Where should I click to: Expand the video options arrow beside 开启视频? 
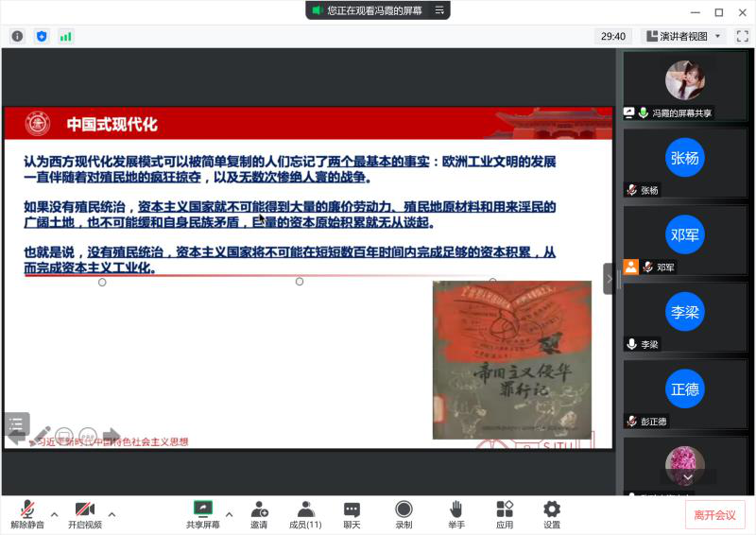(x=112, y=514)
